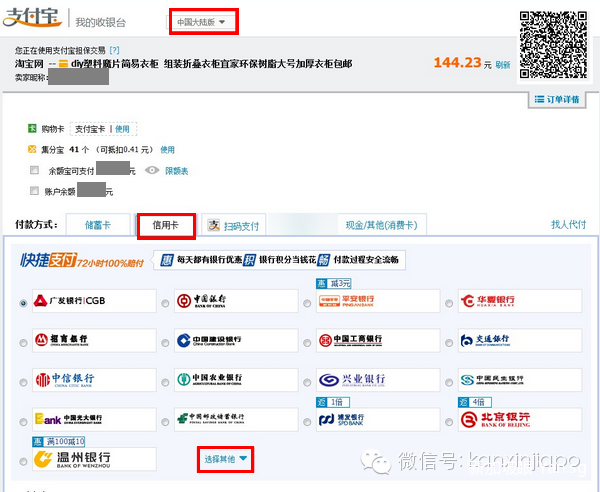
Task: Select the 广发银行 CGB radio button
Action: pyautogui.click(x=24, y=302)
